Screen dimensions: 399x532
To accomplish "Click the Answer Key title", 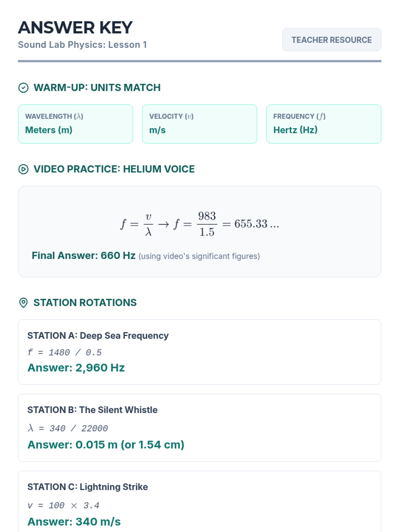I will tap(75, 28).
